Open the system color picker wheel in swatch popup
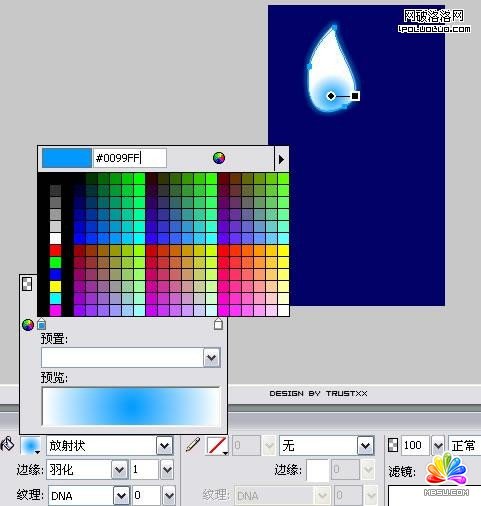This screenshot has height=506, width=481. [x=219, y=158]
